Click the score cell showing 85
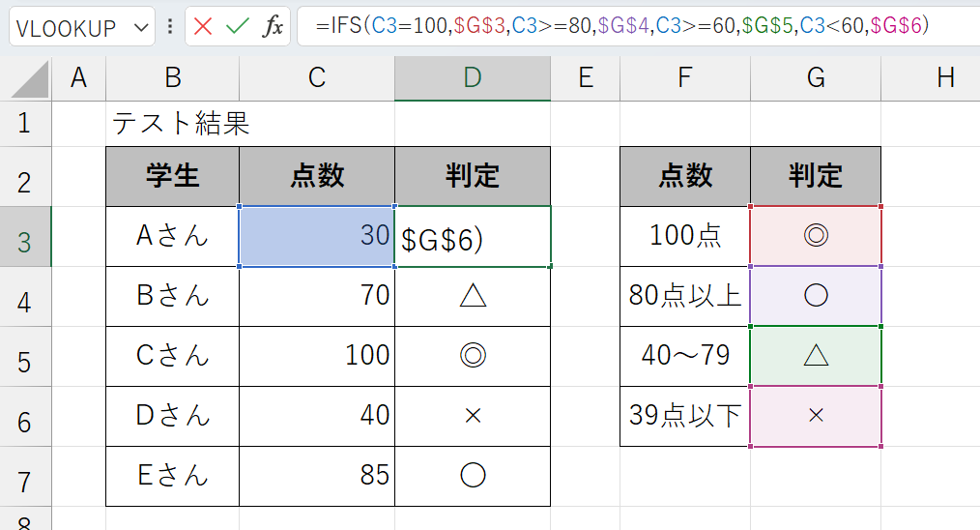 click(317, 476)
